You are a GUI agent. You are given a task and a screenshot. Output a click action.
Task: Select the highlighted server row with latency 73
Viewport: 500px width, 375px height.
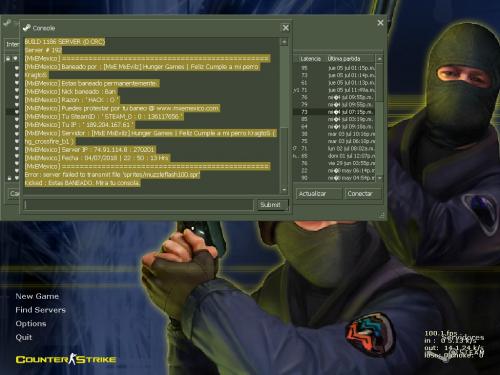pos(334,112)
